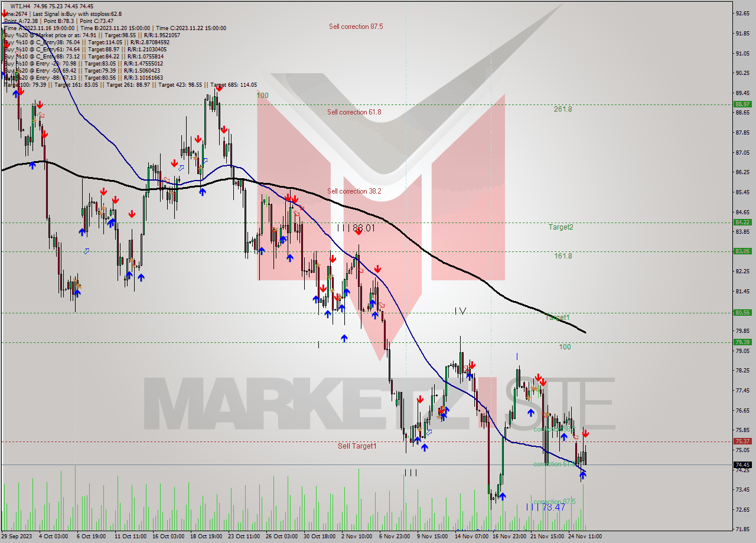Viewport: 756px width, 543px height.
Task: Select the red 75.37 price tag
Action: pos(742,441)
